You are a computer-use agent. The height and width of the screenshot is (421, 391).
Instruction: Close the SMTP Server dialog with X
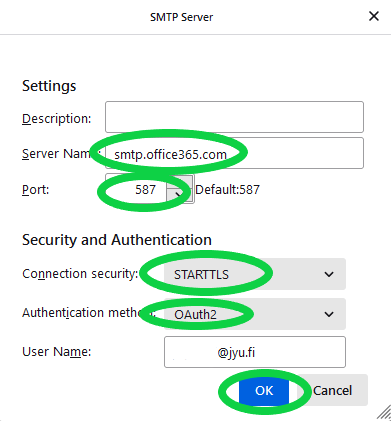coord(374,16)
